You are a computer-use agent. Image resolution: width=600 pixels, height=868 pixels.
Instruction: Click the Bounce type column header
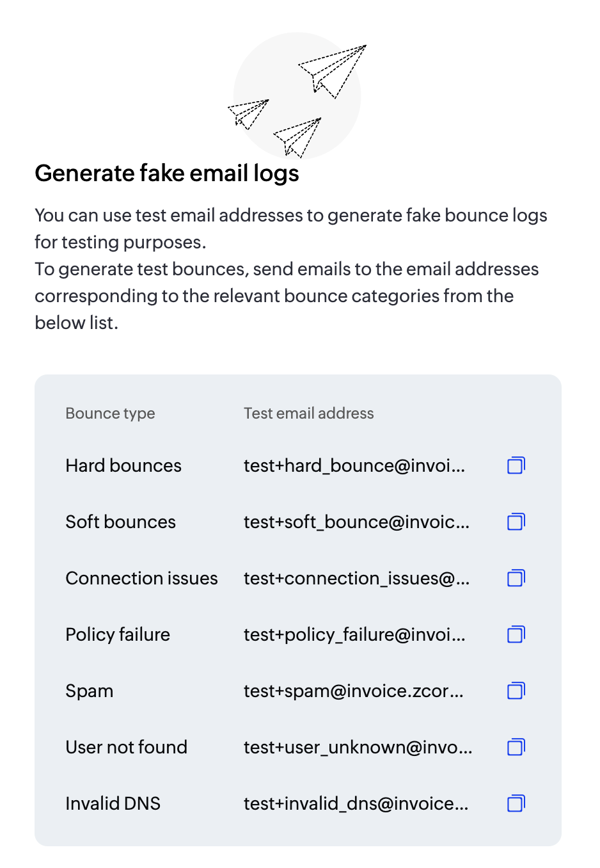(x=110, y=413)
